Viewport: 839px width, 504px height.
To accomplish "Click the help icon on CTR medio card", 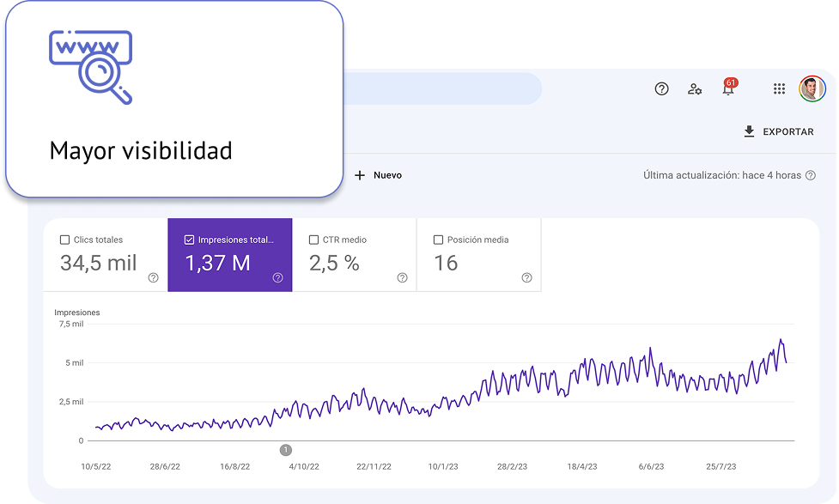I will (402, 277).
